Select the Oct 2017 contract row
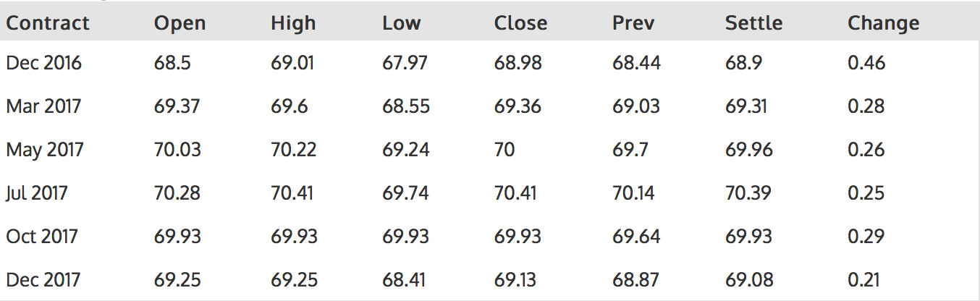The image size is (980, 301). point(42,237)
